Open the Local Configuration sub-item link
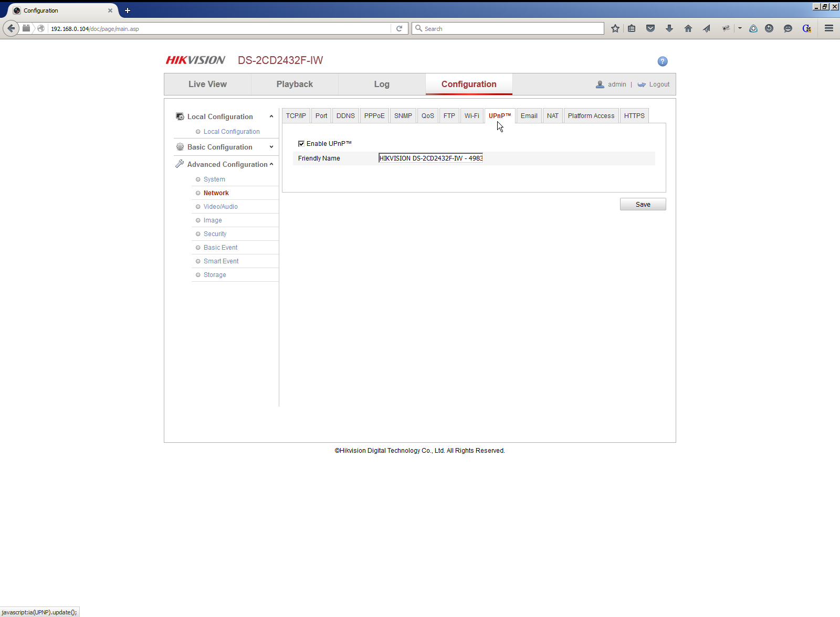This screenshot has height=617, width=840. pyautogui.click(x=232, y=132)
